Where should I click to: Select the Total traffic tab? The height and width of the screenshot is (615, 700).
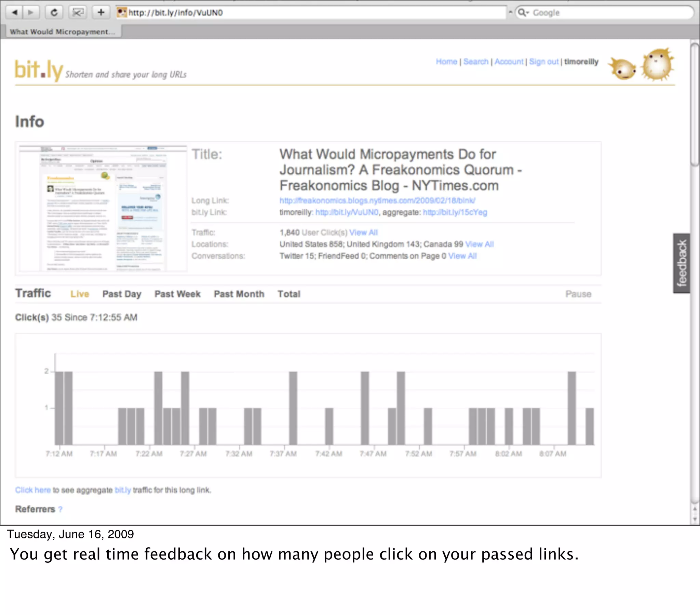pyautogui.click(x=289, y=294)
